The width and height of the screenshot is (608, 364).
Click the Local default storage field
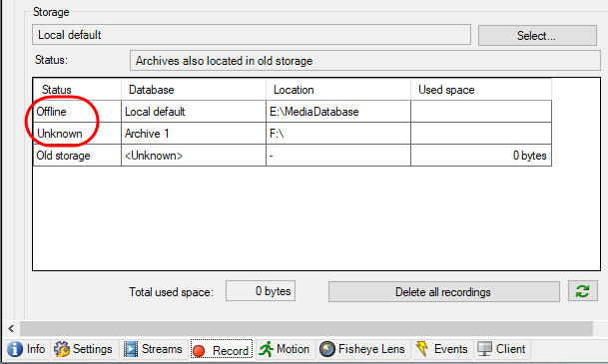tap(252, 35)
